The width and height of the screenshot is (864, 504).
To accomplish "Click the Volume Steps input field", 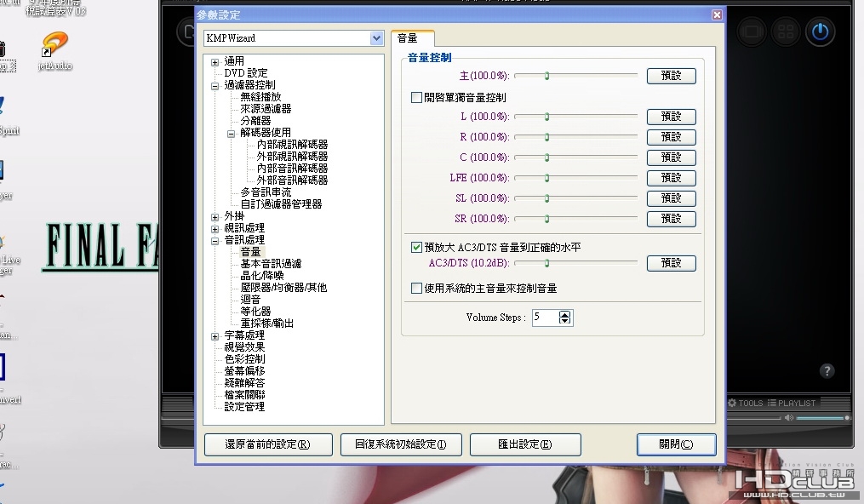I will point(546,318).
